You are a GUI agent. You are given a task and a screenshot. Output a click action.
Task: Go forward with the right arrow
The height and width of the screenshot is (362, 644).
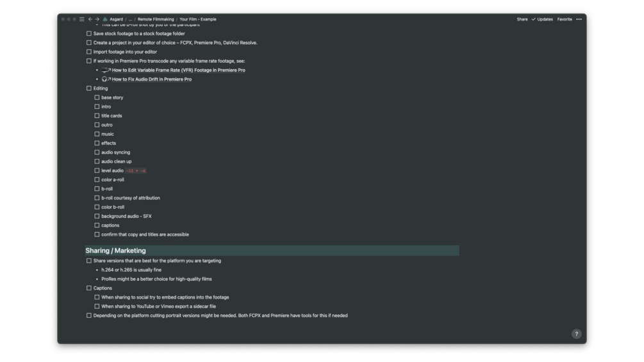click(x=97, y=19)
